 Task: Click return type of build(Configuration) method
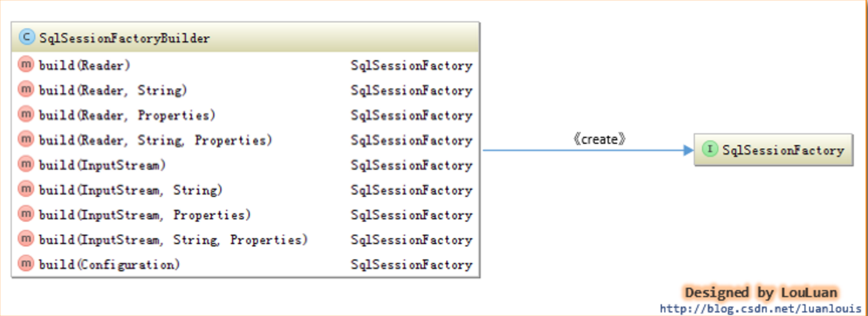(412, 265)
